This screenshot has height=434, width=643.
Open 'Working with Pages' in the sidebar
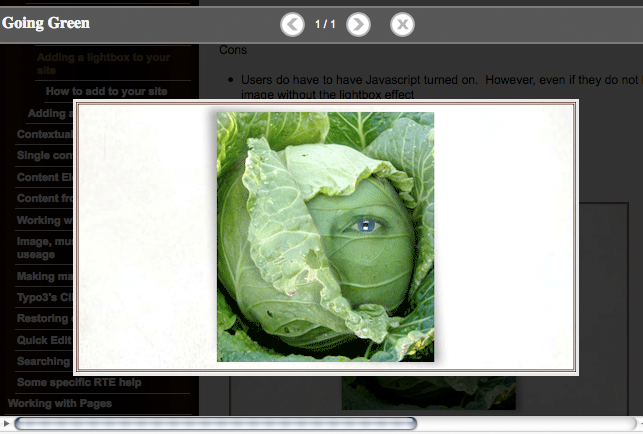point(60,403)
